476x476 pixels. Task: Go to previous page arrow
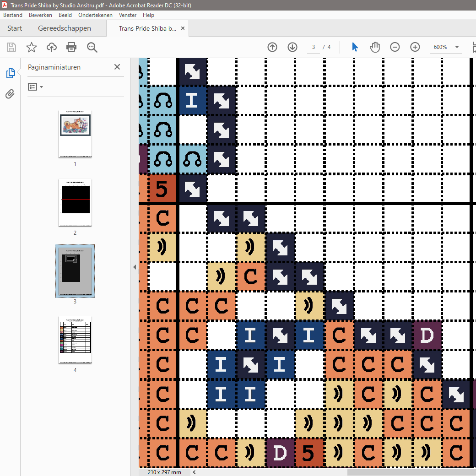pyautogui.click(x=272, y=47)
